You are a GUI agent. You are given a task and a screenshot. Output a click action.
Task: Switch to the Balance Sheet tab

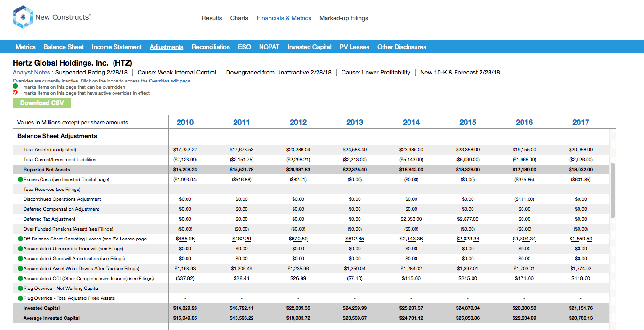tap(64, 47)
